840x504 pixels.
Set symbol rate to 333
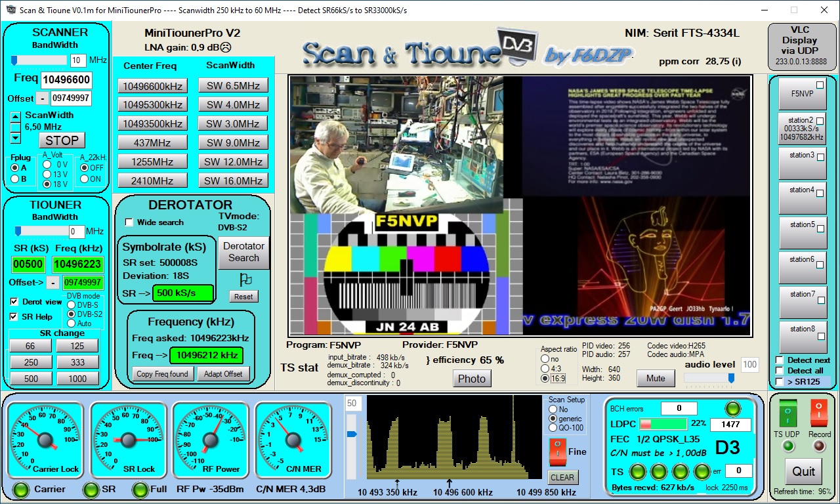(x=77, y=362)
